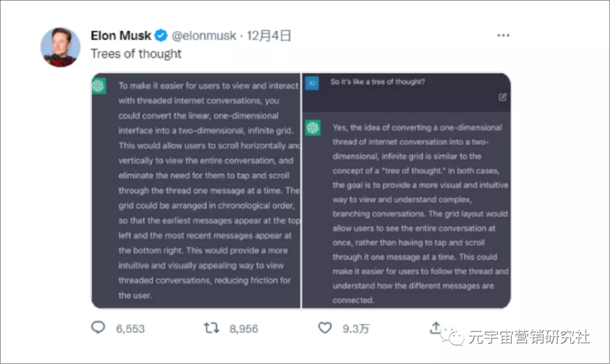Click the edit message pencil icon
Image resolution: width=610 pixels, height=364 pixels.
pyautogui.click(x=502, y=97)
